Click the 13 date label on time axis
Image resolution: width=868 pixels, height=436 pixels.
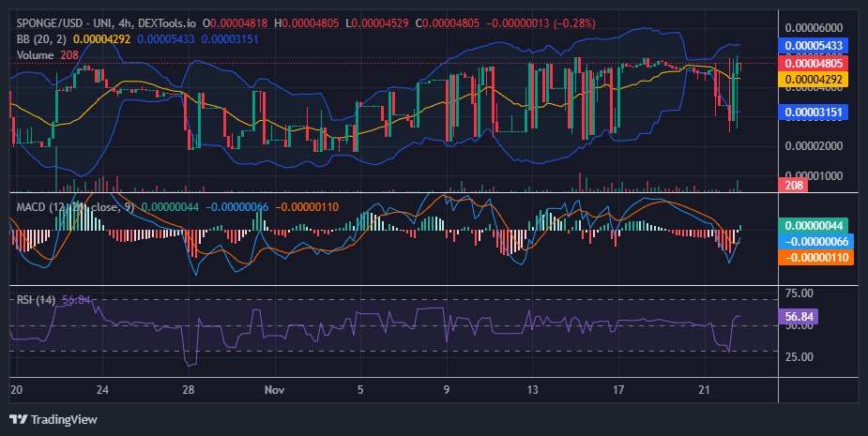[x=532, y=390]
